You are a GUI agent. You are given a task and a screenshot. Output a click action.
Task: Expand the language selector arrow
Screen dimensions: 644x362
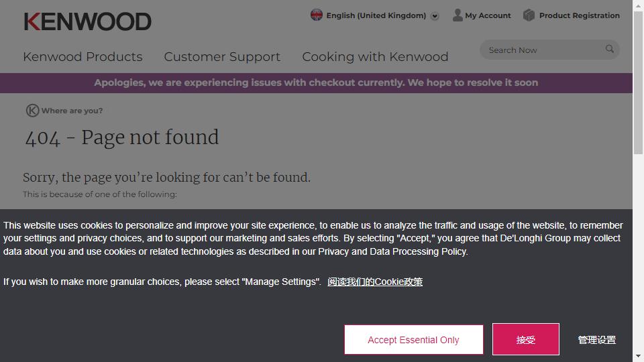(435, 16)
